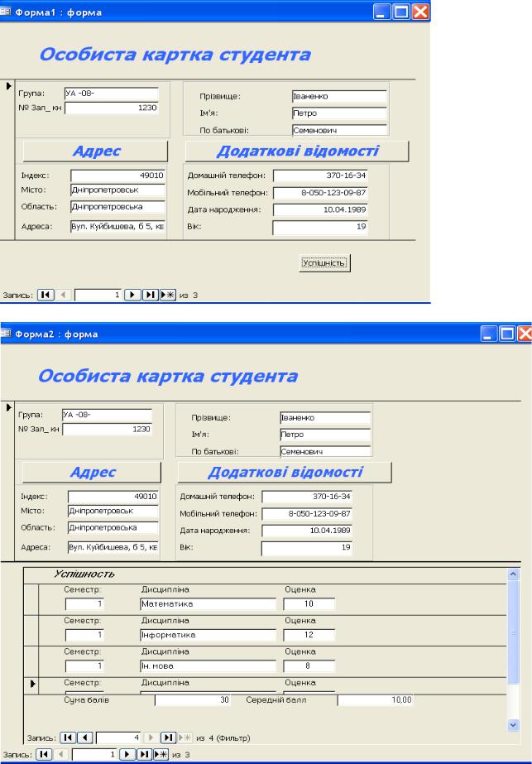
Task: Select record via selector arrow in Форма2
Action: (x=7, y=407)
